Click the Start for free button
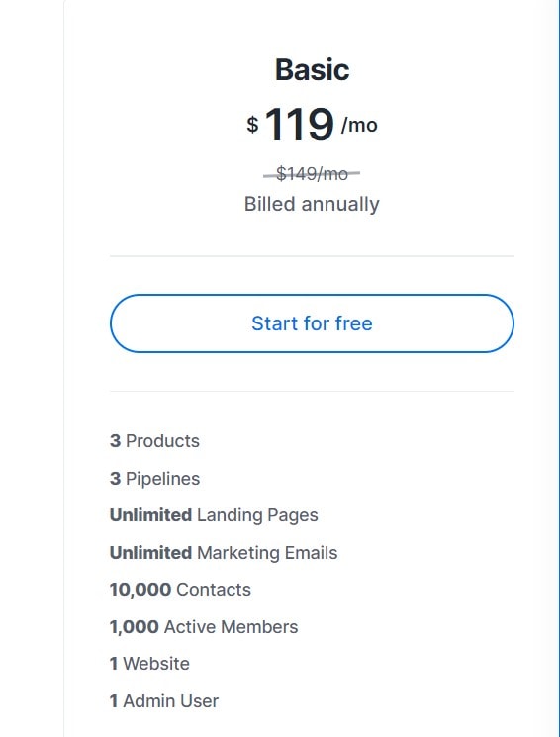 [x=312, y=323]
